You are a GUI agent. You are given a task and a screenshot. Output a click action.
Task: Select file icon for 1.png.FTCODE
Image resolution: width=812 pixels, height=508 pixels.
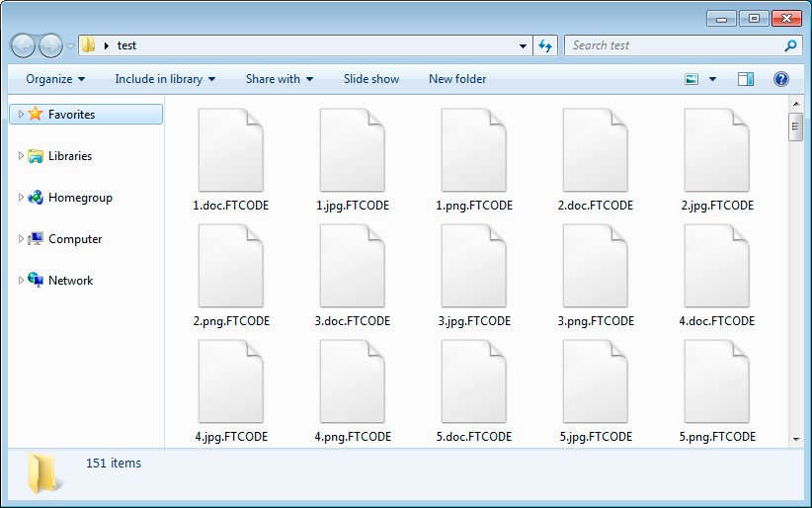(474, 150)
